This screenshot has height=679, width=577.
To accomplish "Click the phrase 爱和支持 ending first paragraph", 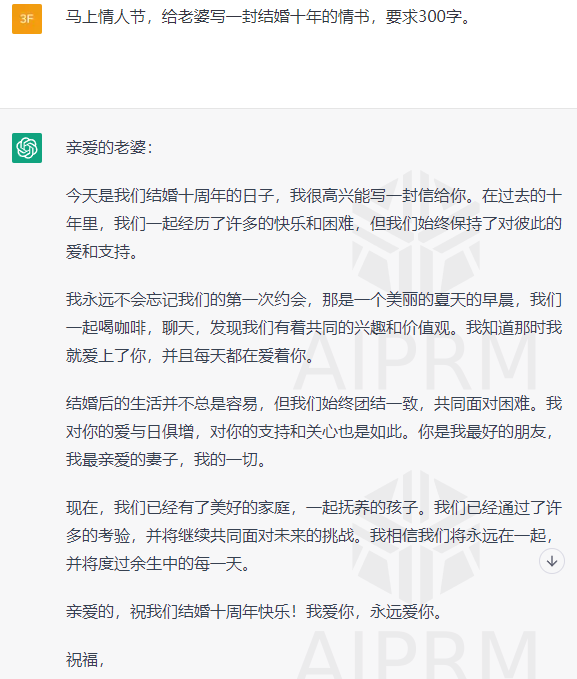I will [97, 252].
